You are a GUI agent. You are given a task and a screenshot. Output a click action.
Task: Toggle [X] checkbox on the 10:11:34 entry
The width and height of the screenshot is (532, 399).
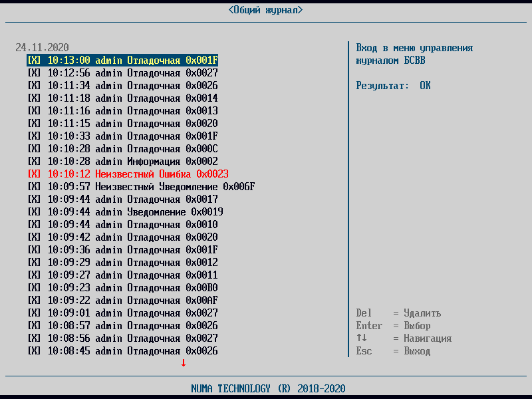coord(35,86)
